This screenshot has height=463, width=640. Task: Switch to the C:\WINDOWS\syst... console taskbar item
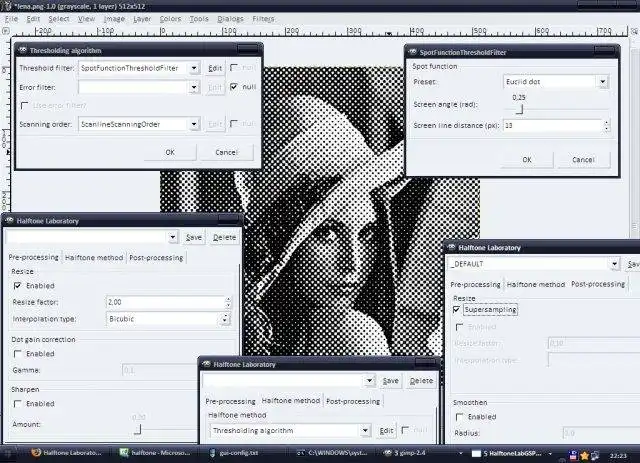332,453
